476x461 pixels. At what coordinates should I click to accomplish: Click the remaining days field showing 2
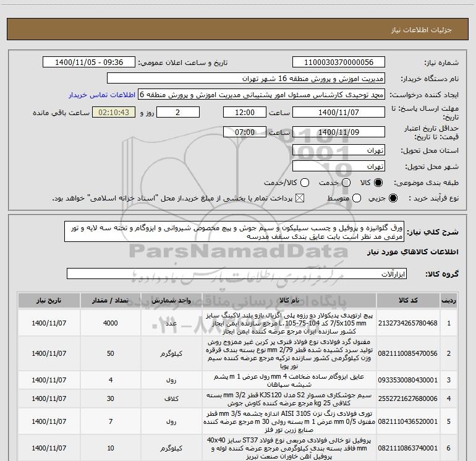(x=178, y=112)
